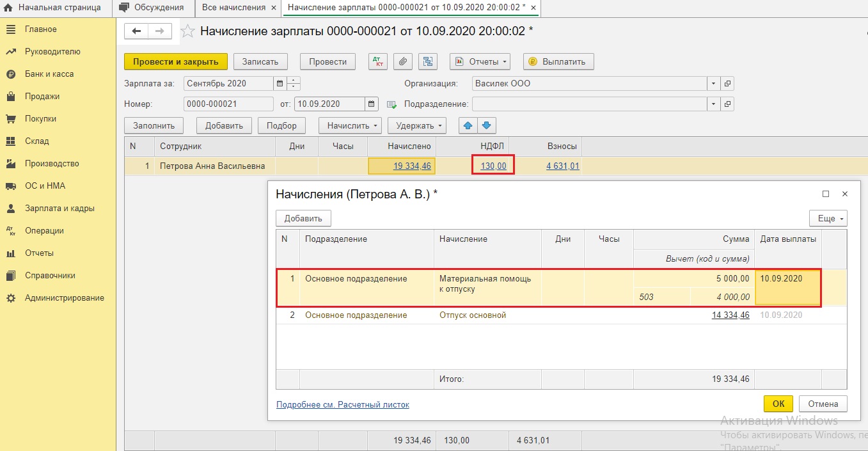Click the Номер input field 0000-000021
The height and width of the screenshot is (451, 868).
[228, 104]
